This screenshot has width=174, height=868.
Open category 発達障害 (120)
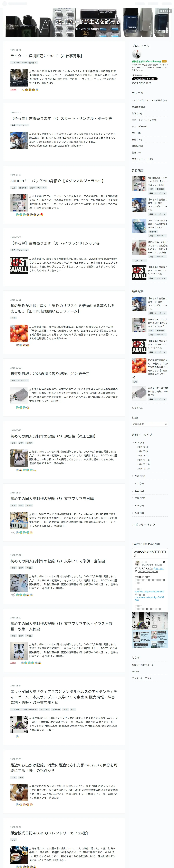point(139,107)
